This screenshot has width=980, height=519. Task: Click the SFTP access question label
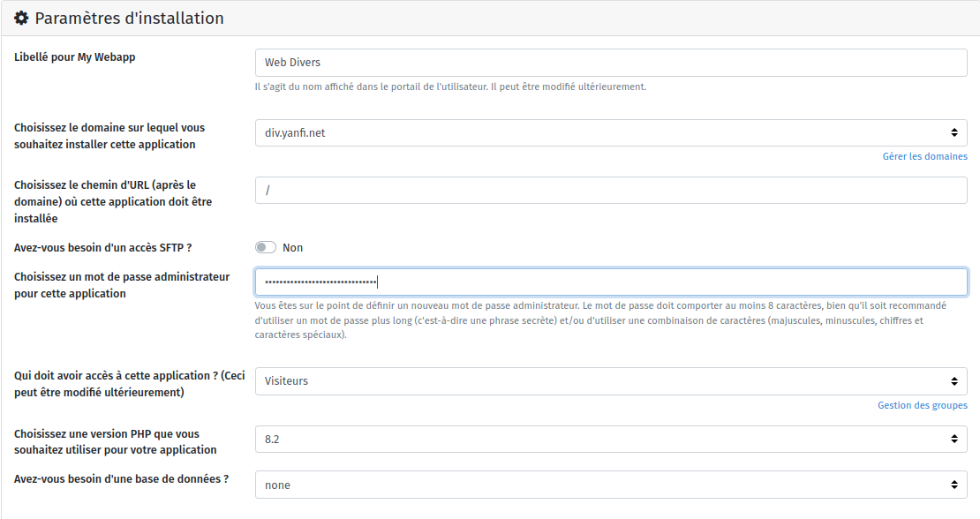coord(103,248)
